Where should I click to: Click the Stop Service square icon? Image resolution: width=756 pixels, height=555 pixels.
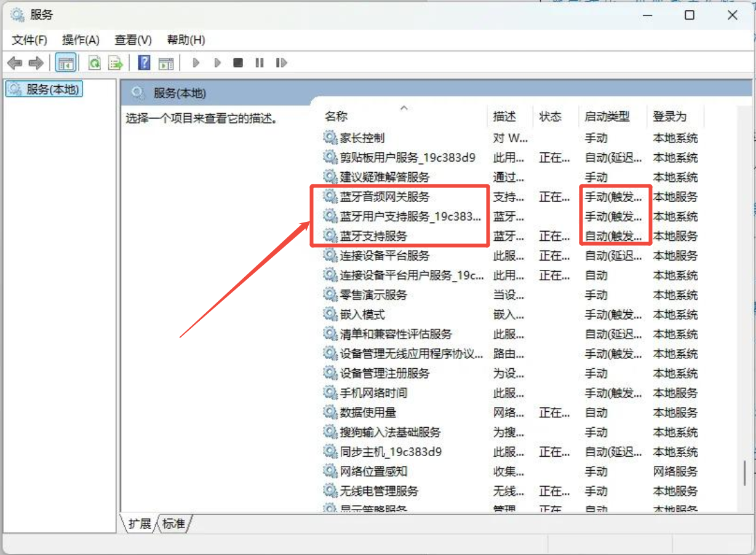click(x=238, y=63)
